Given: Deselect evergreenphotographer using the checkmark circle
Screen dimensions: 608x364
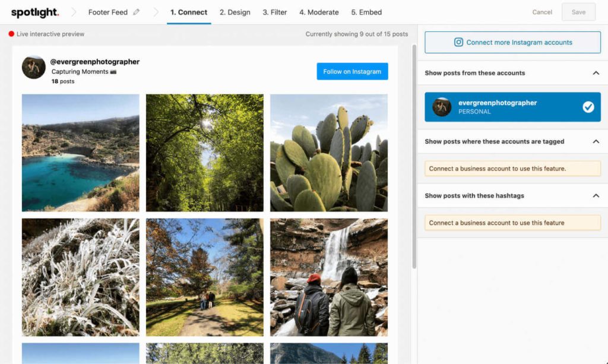Looking at the screenshot, I should (588, 107).
